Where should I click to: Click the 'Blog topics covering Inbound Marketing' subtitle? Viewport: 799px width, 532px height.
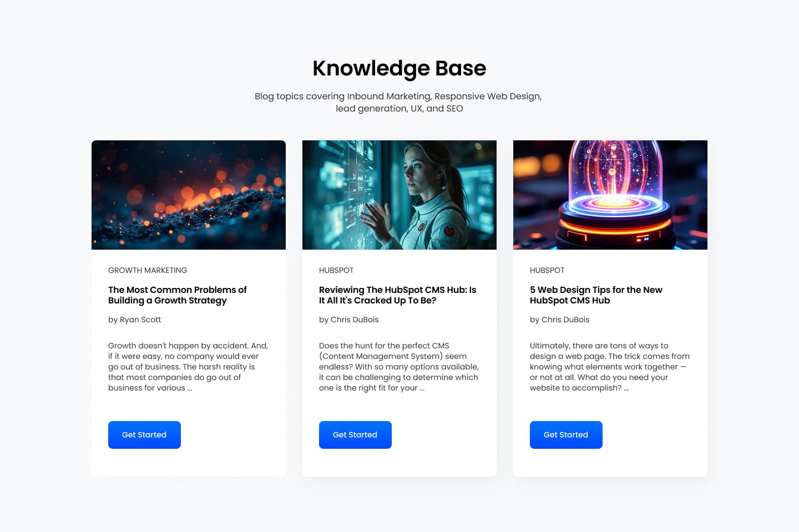coord(398,102)
